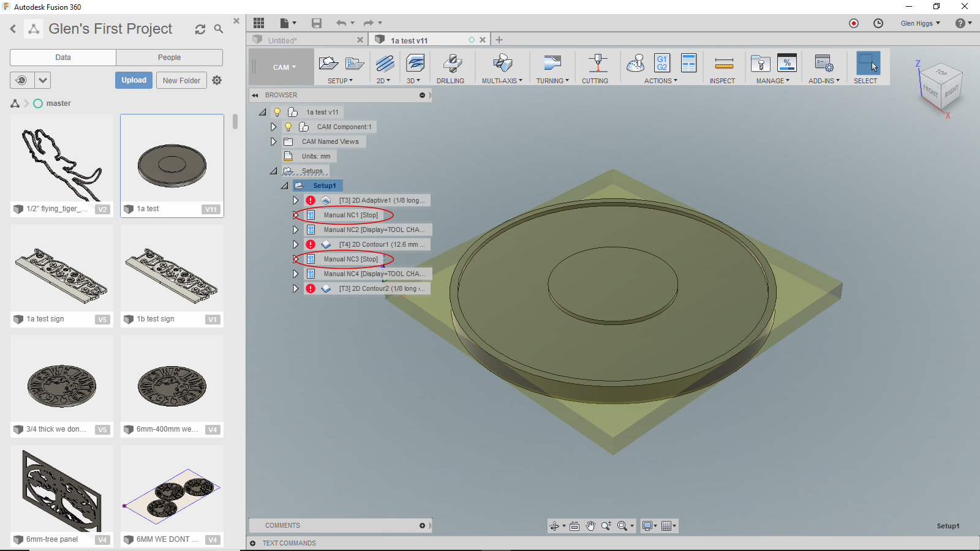The height and width of the screenshot is (551, 980).
Task: Open the CAM workspace dropdown
Action: click(284, 67)
